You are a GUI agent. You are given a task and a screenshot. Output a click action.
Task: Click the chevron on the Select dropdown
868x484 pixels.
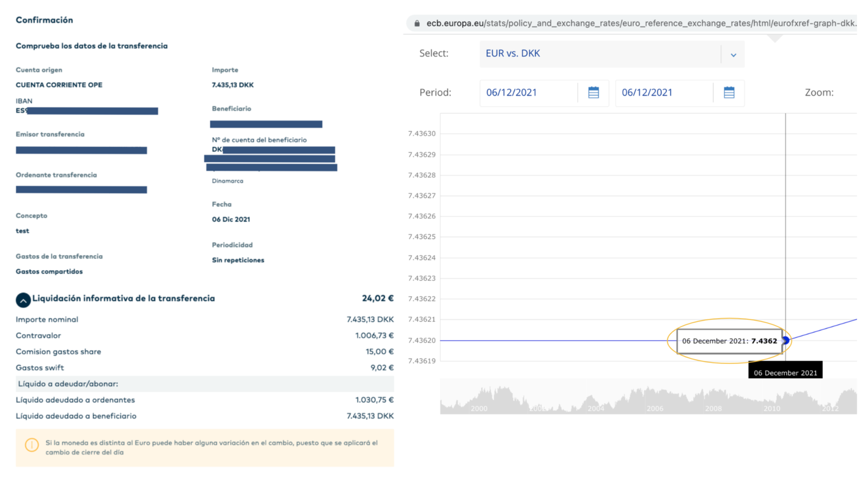coord(733,54)
